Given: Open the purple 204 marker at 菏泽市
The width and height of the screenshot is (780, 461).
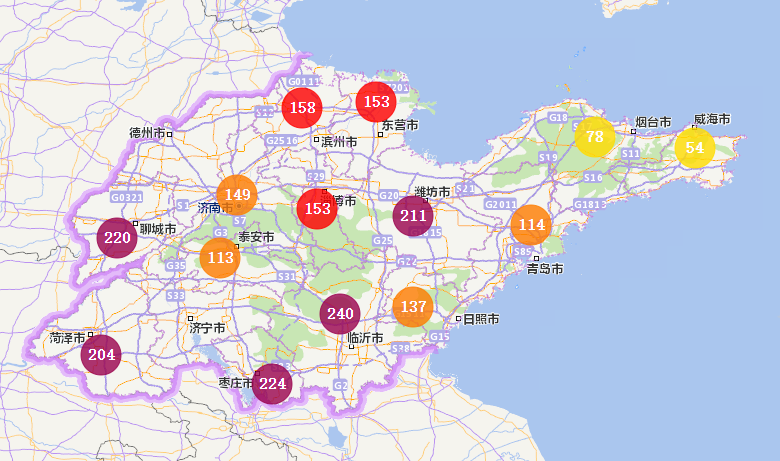Looking at the screenshot, I should pos(101,354).
